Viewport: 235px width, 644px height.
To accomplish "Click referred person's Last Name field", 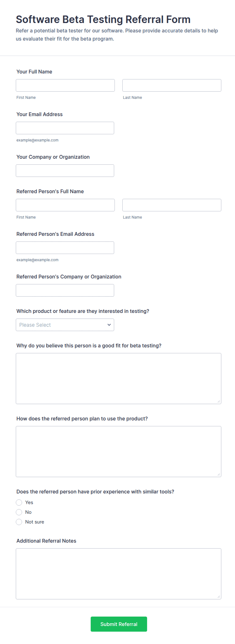I will (x=172, y=205).
